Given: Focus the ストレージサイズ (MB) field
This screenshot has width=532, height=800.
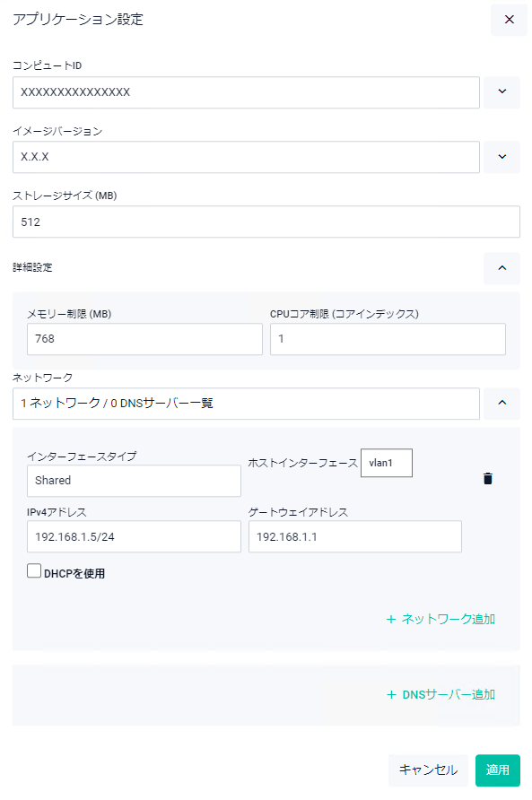Looking at the screenshot, I should tap(266, 222).
